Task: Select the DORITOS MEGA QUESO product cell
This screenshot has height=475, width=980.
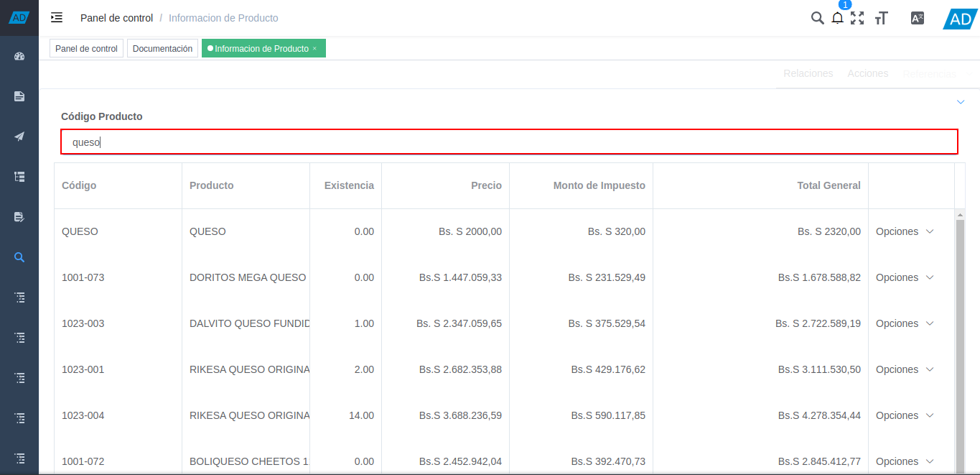Action: point(246,277)
